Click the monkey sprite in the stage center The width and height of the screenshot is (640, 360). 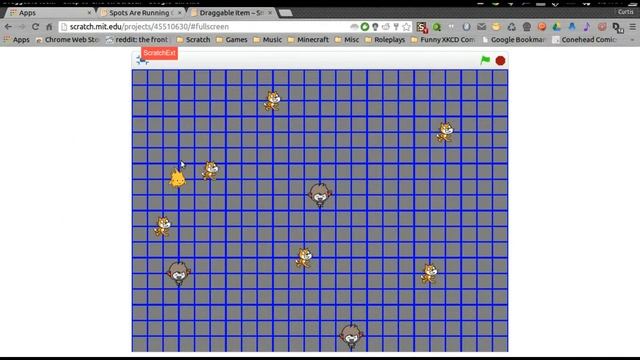[320, 195]
